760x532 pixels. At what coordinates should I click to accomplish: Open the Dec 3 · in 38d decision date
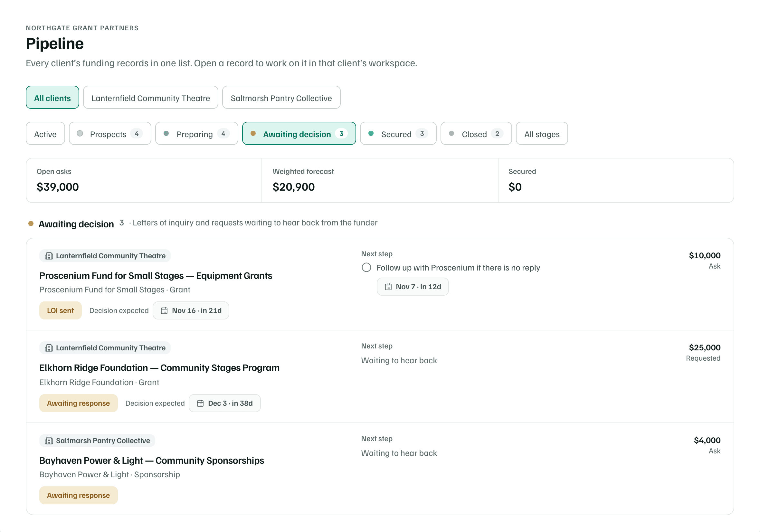pos(225,403)
